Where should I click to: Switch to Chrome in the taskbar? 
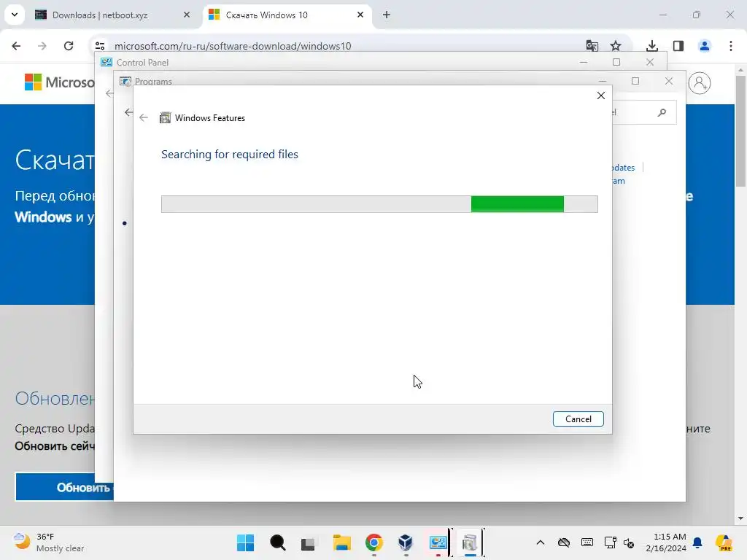tap(374, 542)
